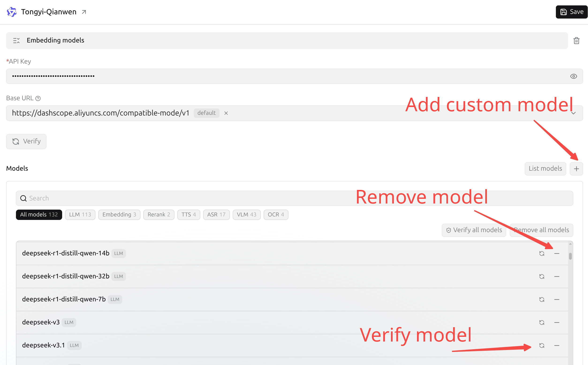Filter models by OCR
The image size is (588, 365).
coord(276,215)
